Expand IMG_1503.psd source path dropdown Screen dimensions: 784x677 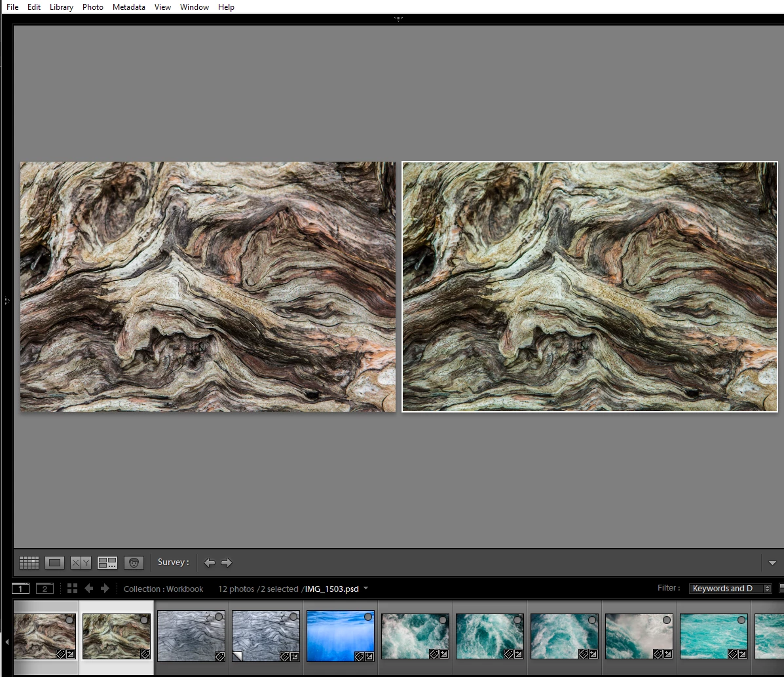[x=365, y=588]
